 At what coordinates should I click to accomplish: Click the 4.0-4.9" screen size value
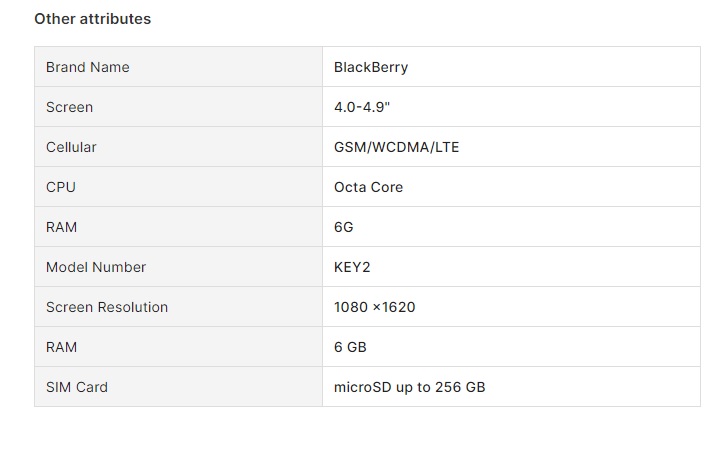pyautogui.click(x=362, y=107)
